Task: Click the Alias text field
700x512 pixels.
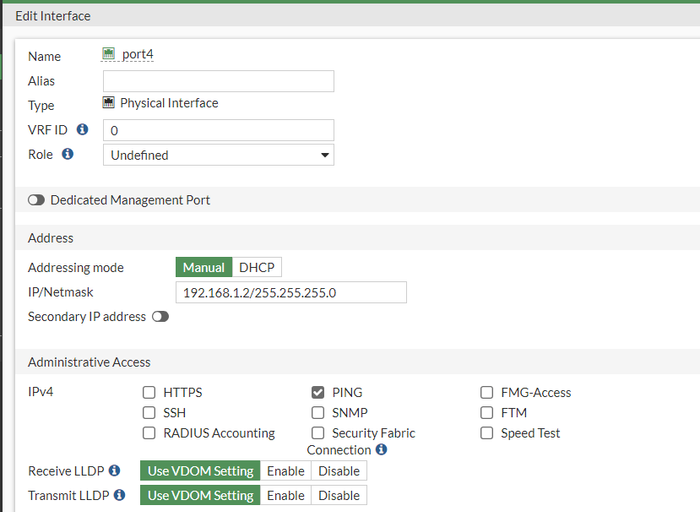Action: 218,81
